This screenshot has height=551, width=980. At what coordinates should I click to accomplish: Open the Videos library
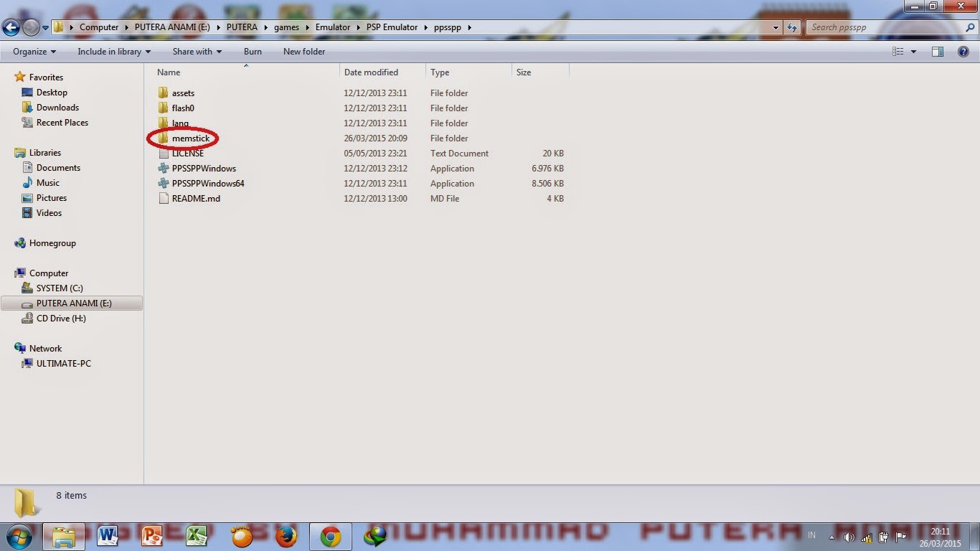(49, 213)
